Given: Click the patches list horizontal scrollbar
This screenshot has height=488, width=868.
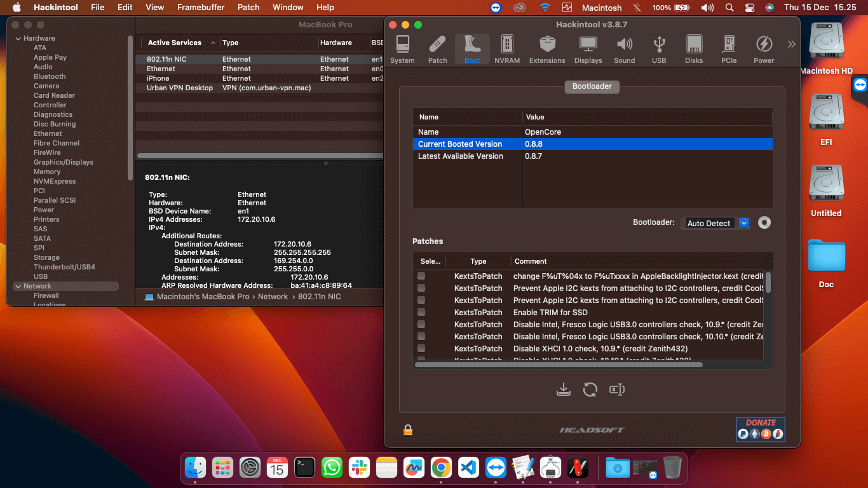Looking at the screenshot, I should [559, 365].
